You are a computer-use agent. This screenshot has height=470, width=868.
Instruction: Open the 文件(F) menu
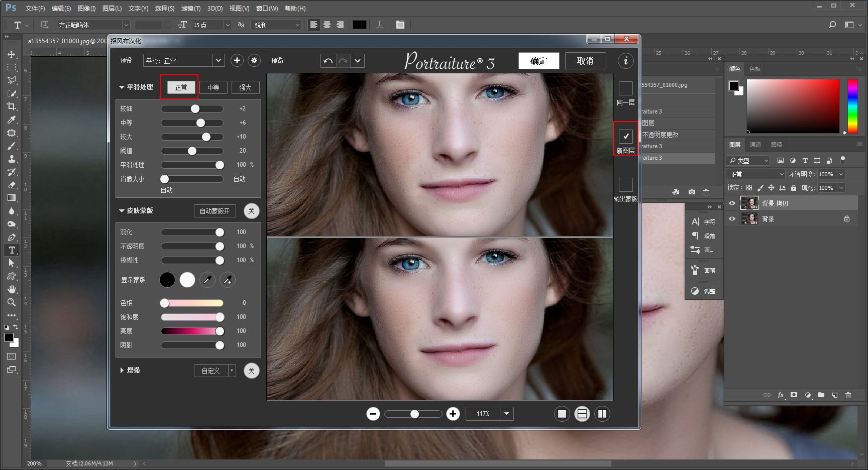[x=35, y=9]
